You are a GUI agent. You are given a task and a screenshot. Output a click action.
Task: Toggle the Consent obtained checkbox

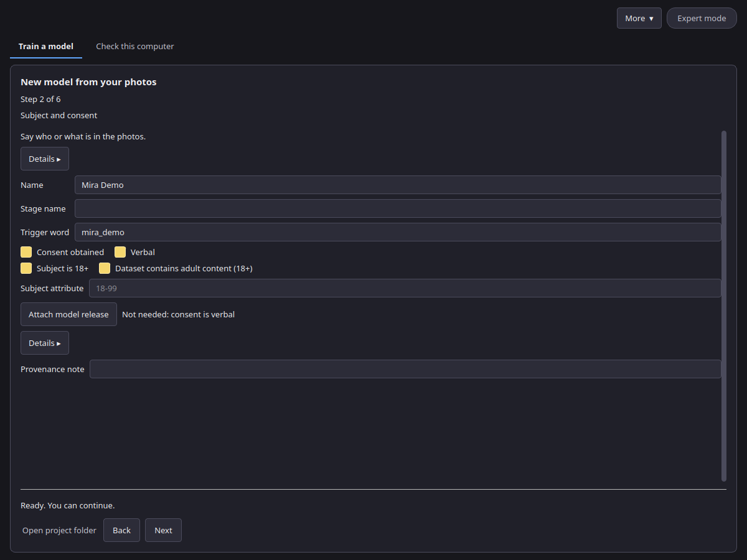26,252
